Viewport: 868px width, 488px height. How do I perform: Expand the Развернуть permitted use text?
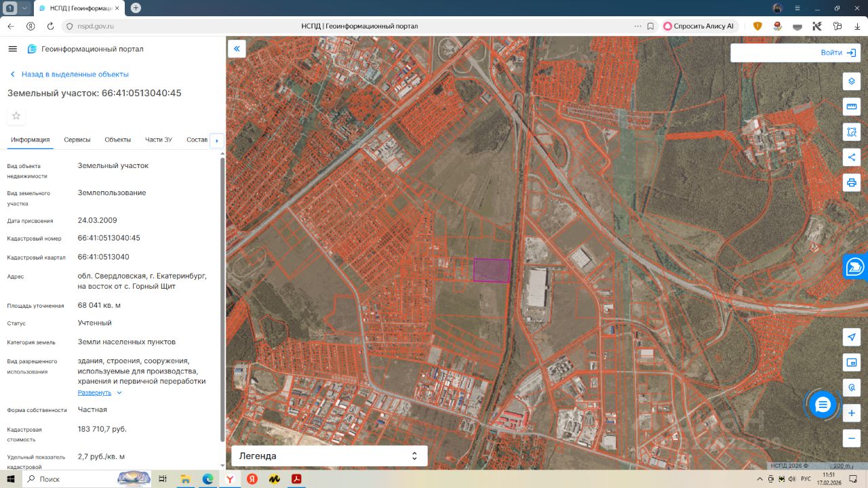(x=100, y=392)
